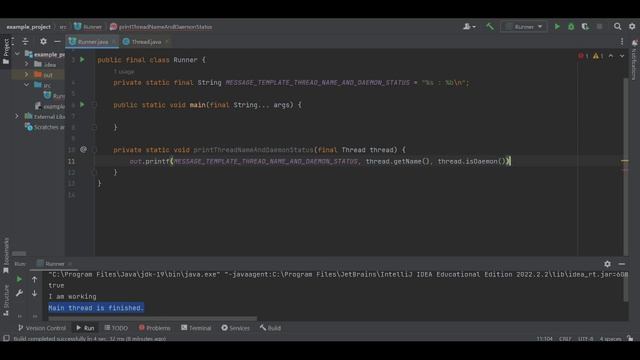Image resolution: width=640 pixels, height=360 pixels.
Task: Click the Run console horizontal scrollbar
Action: 153,318
